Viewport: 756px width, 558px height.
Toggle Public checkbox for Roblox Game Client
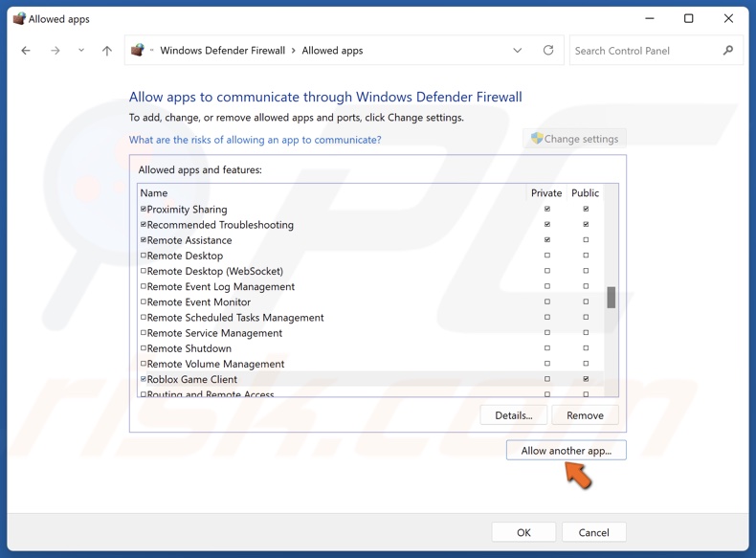pyautogui.click(x=586, y=379)
